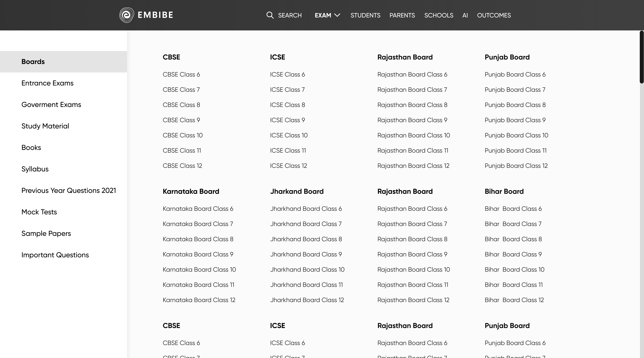Select the Important Questions sidebar category
The width and height of the screenshot is (644, 358).
64,255
